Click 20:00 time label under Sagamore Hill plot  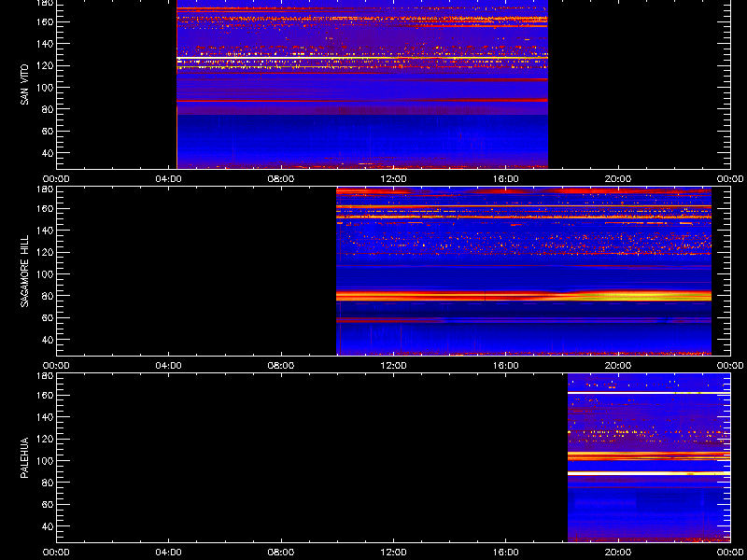(618, 366)
